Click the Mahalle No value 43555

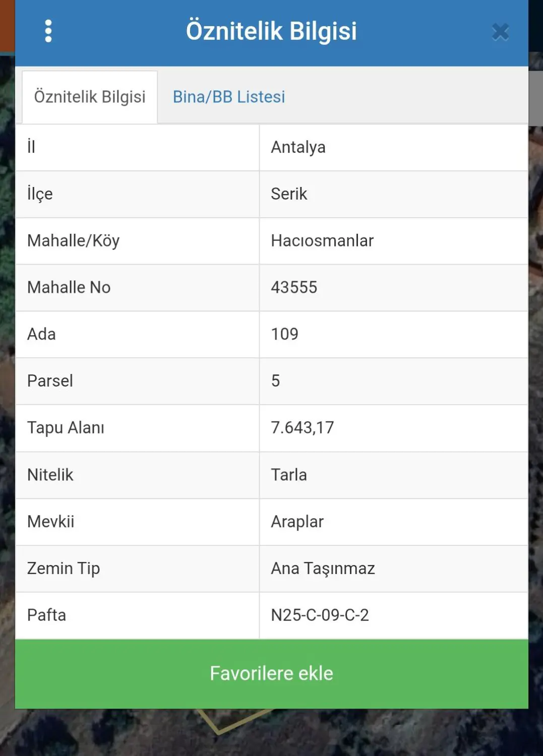pyautogui.click(x=294, y=288)
